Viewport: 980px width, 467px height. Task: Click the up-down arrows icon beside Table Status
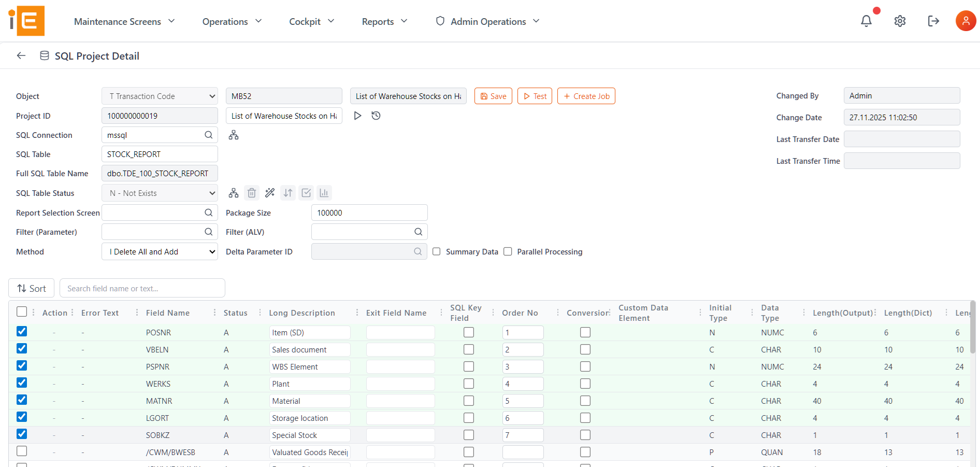(x=288, y=193)
